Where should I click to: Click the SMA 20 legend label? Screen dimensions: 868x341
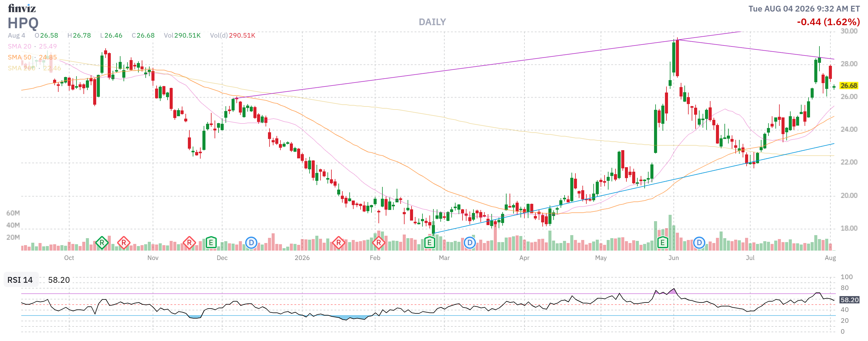coord(19,46)
